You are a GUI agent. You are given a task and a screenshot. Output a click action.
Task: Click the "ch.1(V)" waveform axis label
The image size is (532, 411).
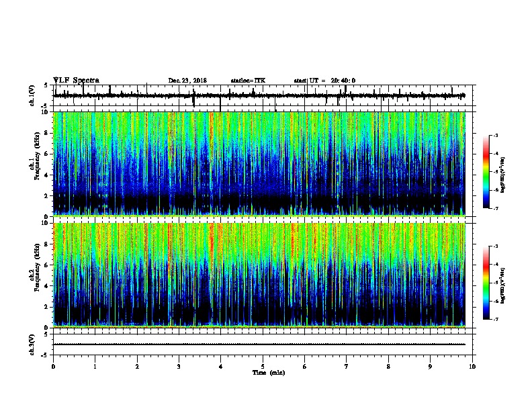[32, 95]
